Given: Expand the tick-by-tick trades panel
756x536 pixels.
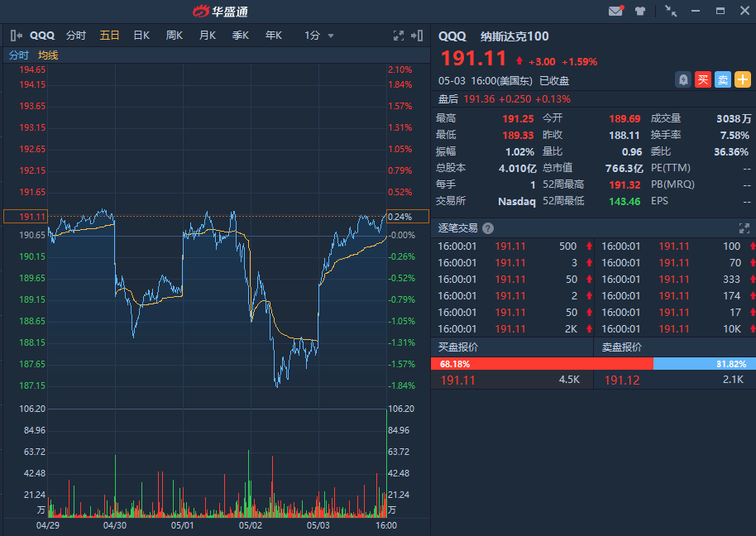Looking at the screenshot, I should point(744,228).
